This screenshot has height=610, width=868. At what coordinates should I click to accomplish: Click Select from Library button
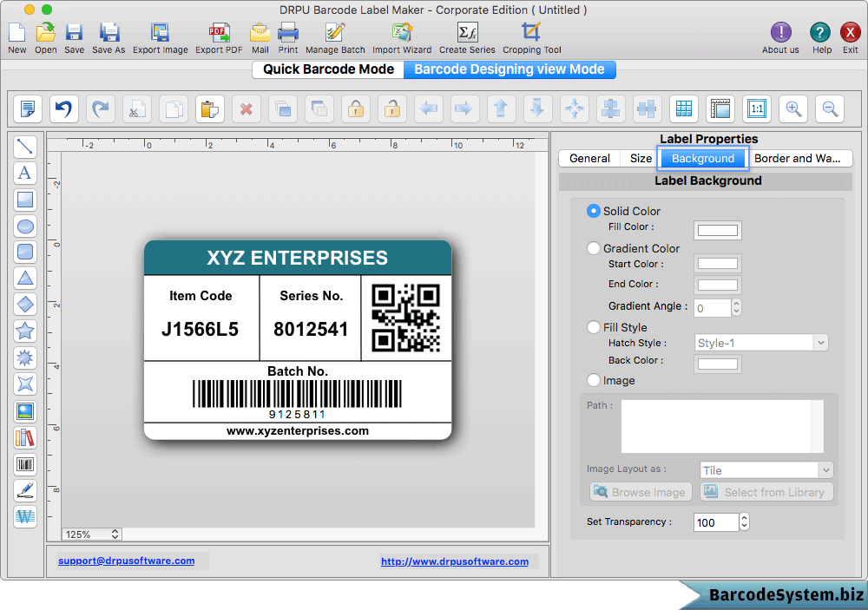pyautogui.click(x=766, y=492)
